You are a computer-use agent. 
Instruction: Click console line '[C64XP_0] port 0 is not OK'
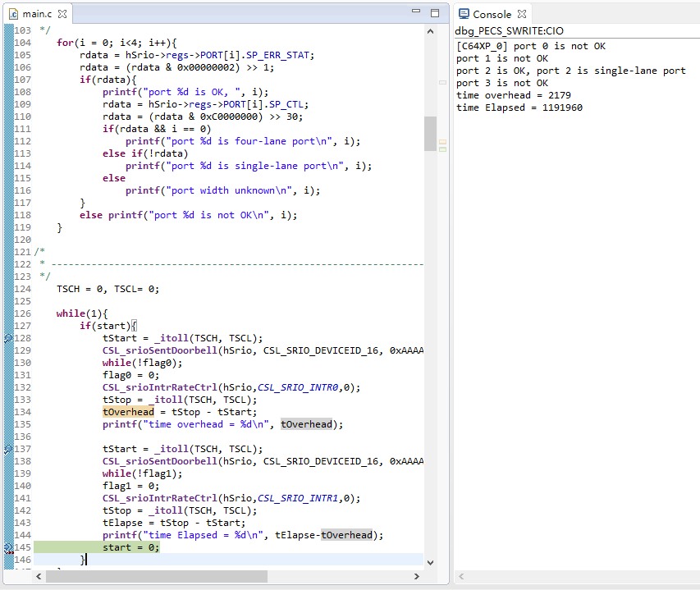click(531, 47)
